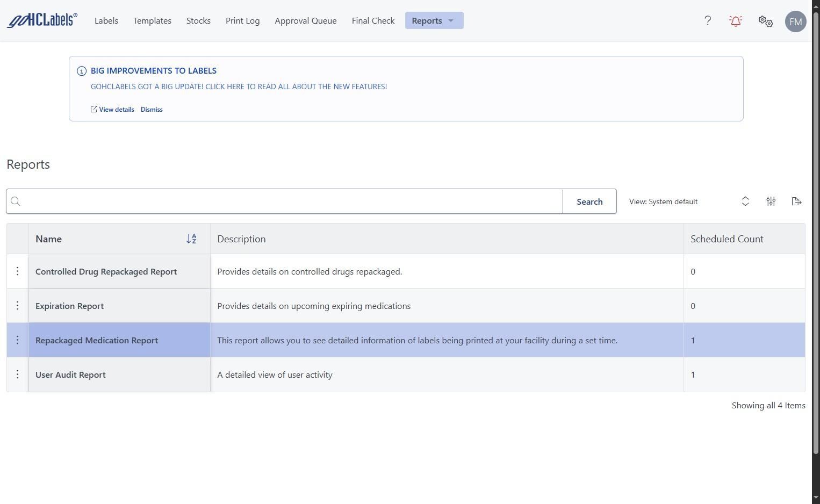Open row actions menu for Expiration Report
Screen dimensions: 820x504
pos(18,306)
